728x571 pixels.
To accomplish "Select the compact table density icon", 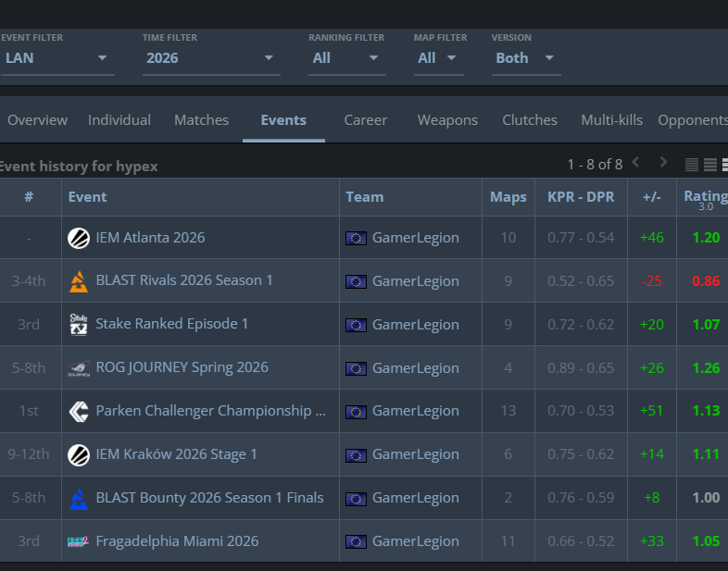I will 692,165.
